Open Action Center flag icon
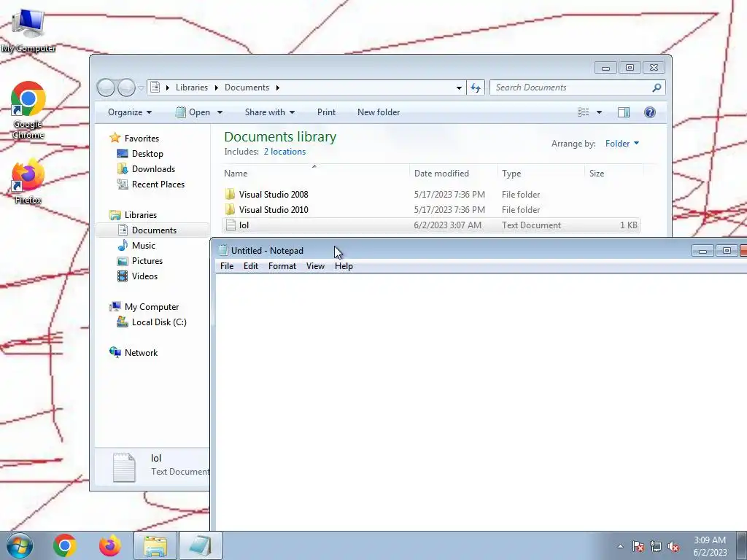Viewport: 747px width, 560px height. [638, 546]
